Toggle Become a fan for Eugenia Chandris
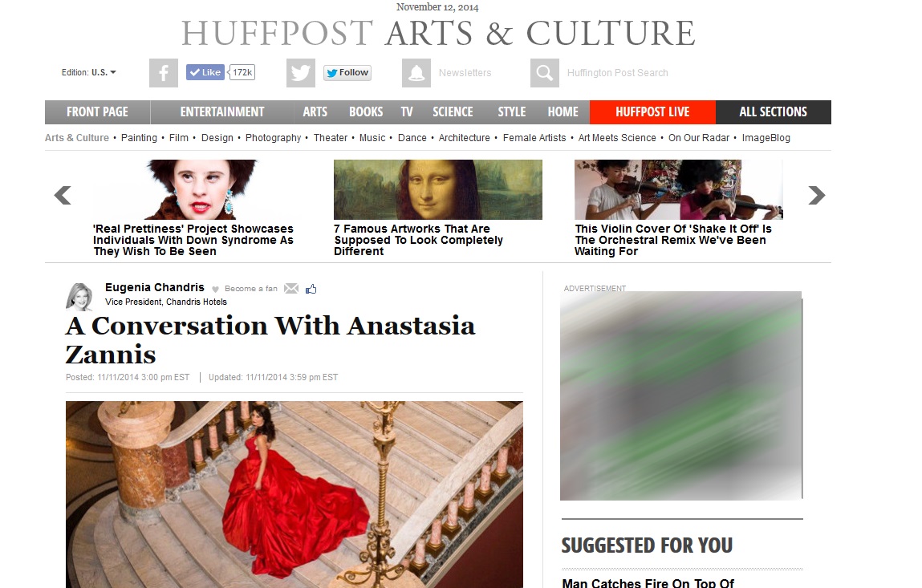Viewport: 922px width, 588px height. click(x=245, y=289)
